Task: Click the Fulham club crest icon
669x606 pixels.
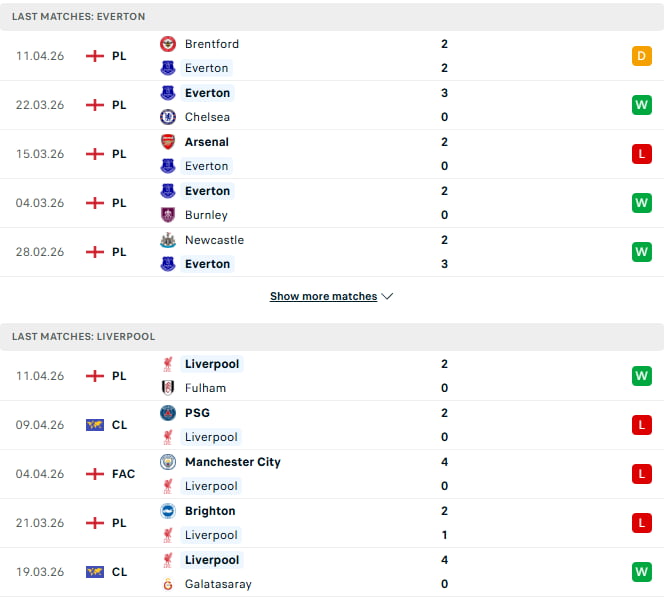Action: 168,388
